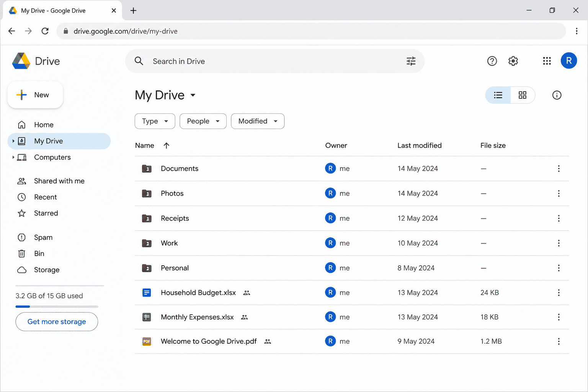This screenshot has height=392, width=588.
Task: Open more actions for Personal folder
Action: pyautogui.click(x=559, y=268)
